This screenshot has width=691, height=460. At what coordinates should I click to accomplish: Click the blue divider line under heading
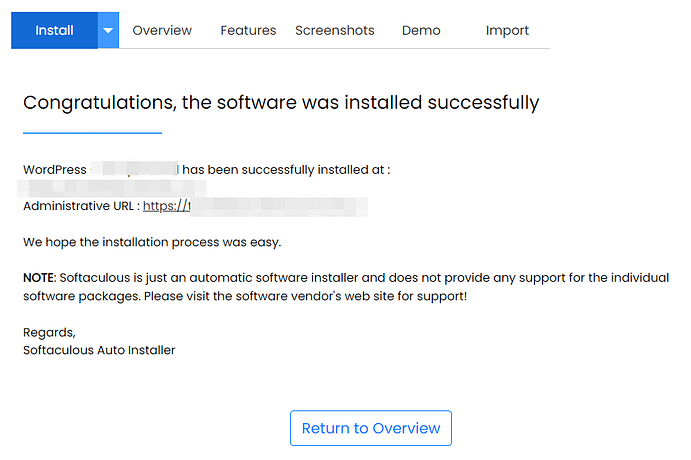tap(93, 133)
